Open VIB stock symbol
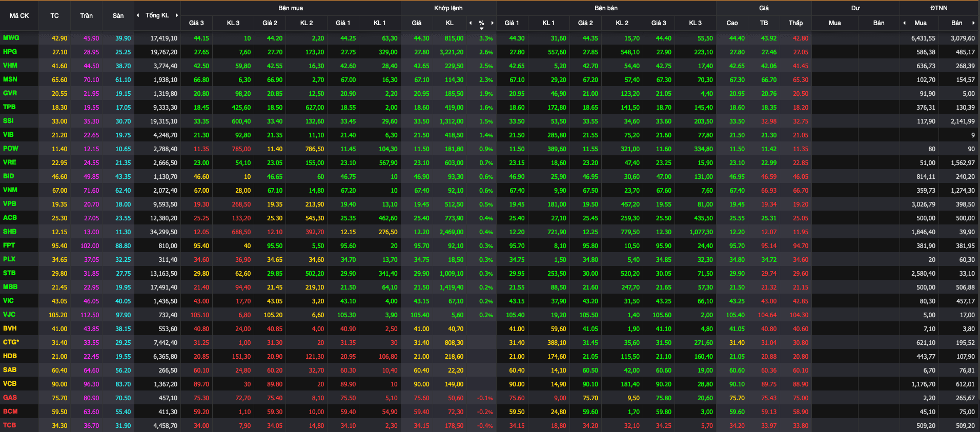Viewport: 980px width, 432px height. tap(8, 135)
